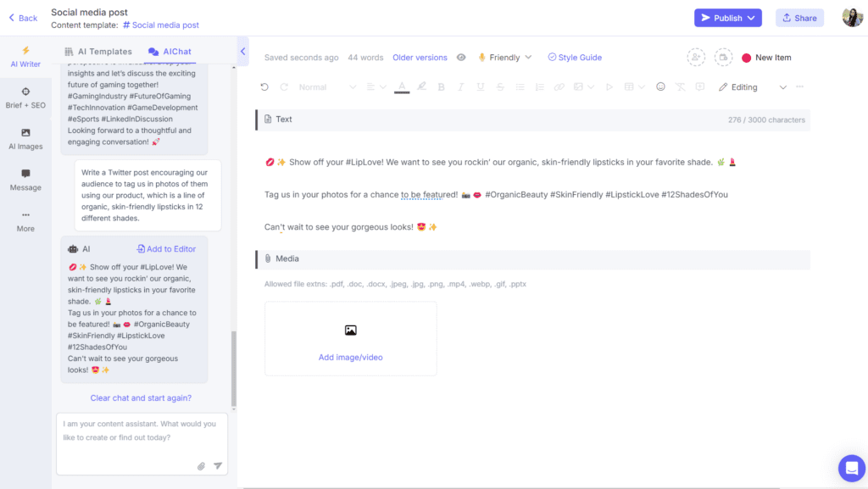868x489 pixels.
Task: Select the Bold formatting icon
Action: (440, 86)
